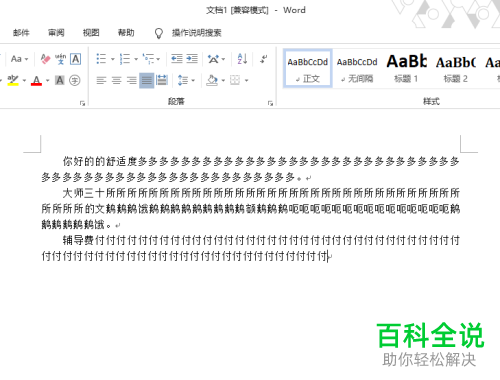The width and height of the screenshot is (500, 380).
Task: Open the Phonetic Guide wén icon
Action: pos(60,59)
